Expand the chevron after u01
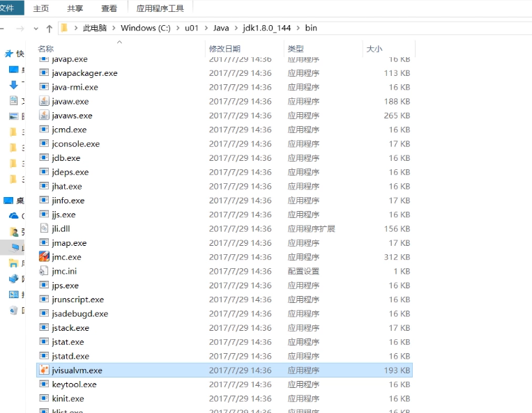The image size is (532, 413). pyautogui.click(x=206, y=28)
